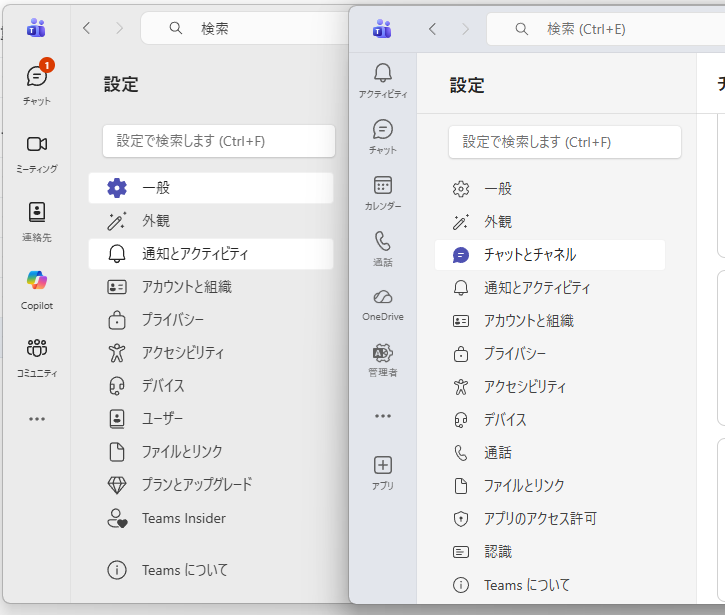Click settings search field in left window

coord(219,141)
